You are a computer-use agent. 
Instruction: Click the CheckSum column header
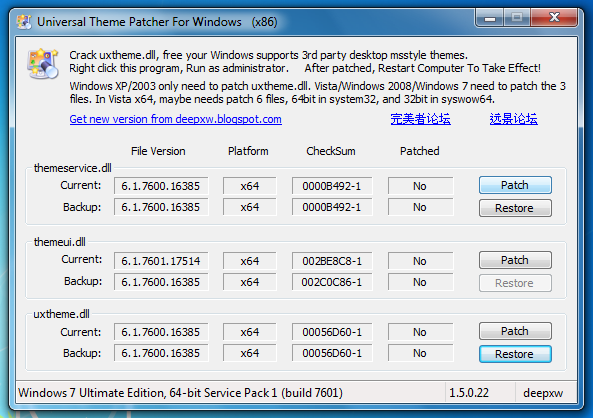331,151
